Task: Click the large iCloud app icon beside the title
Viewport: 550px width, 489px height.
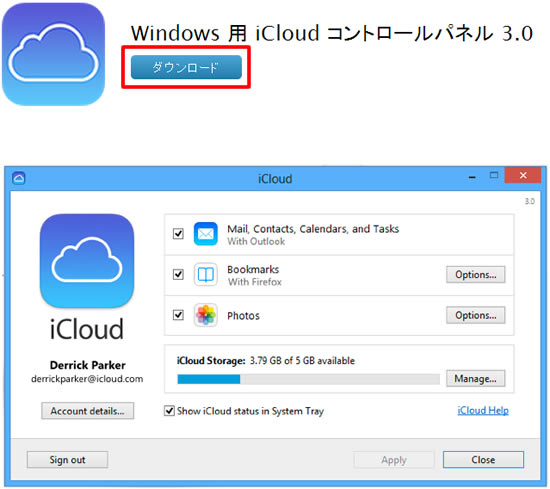Action: 54,54
